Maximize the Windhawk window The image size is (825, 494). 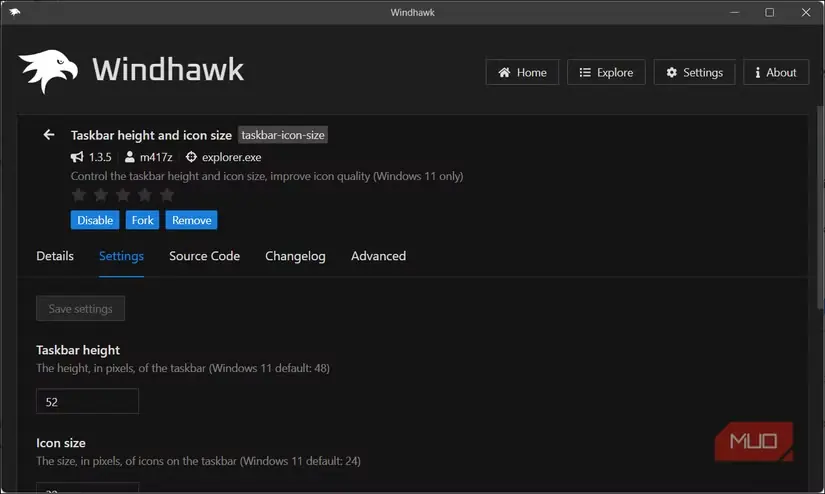769,12
